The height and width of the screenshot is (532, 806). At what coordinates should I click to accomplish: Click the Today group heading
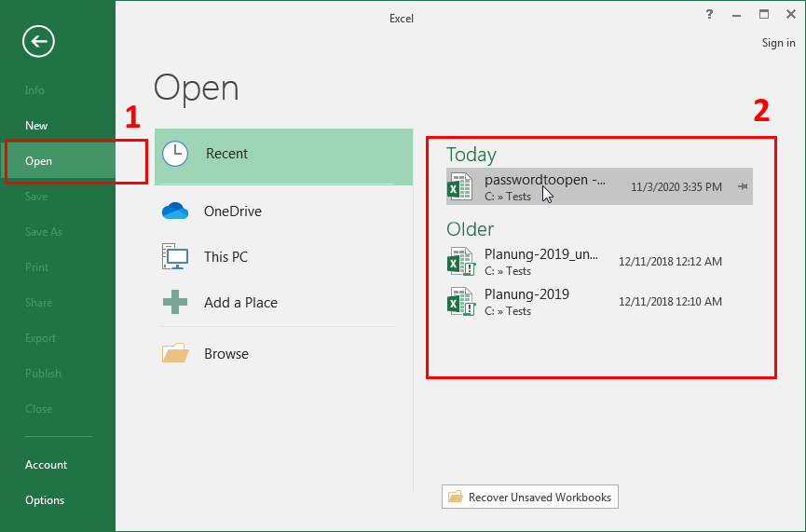pos(471,155)
